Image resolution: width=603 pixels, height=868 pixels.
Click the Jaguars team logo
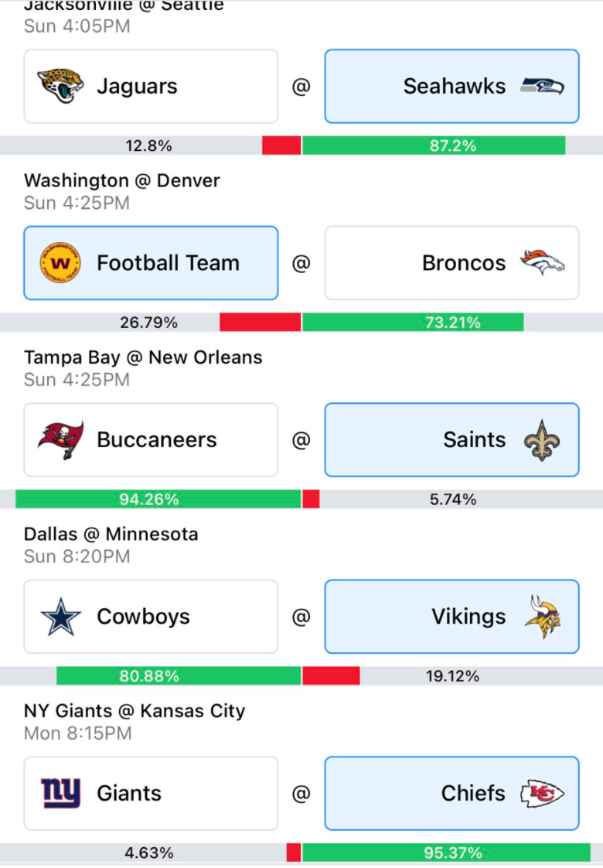tap(60, 86)
